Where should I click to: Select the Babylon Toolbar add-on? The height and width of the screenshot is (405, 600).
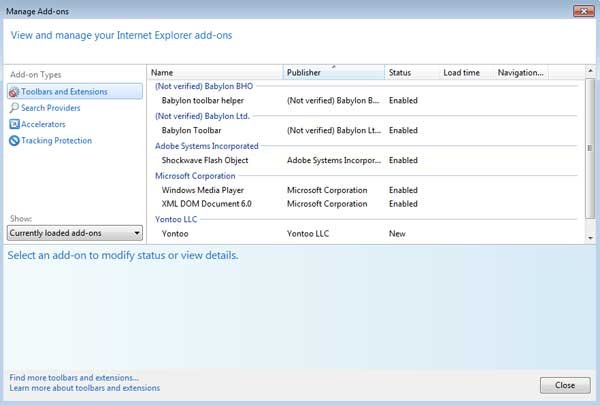(x=365, y=131)
